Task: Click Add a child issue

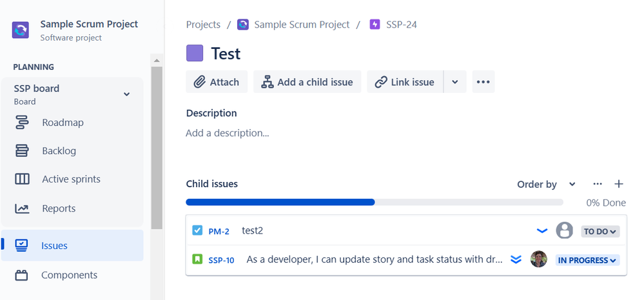Action: coord(307,82)
